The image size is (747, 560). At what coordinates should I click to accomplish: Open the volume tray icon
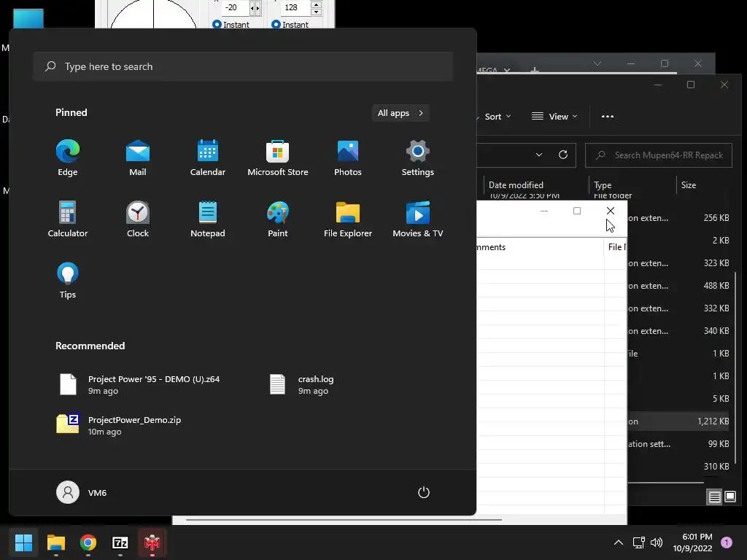pyautogui.click(x=657, y=542)
